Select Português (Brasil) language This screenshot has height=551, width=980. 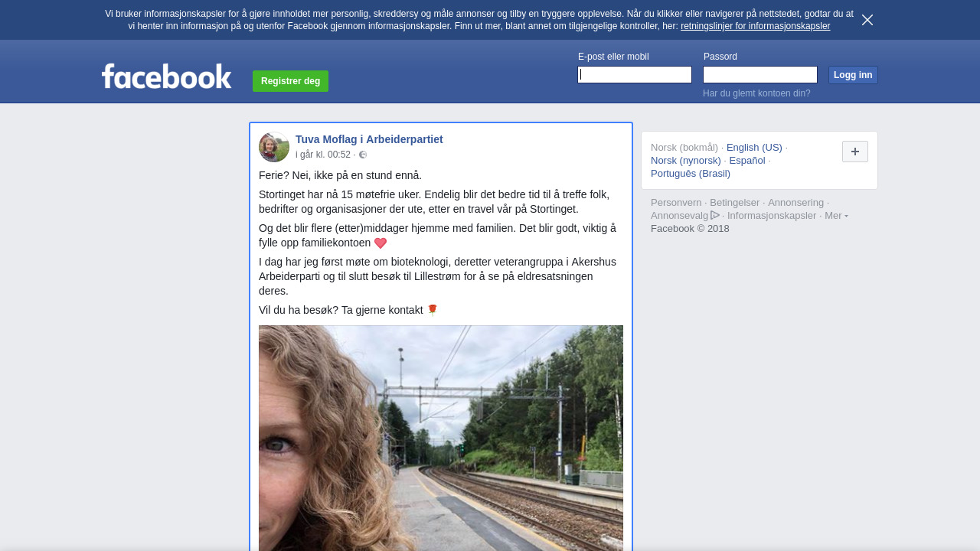[x=691, y=174]
